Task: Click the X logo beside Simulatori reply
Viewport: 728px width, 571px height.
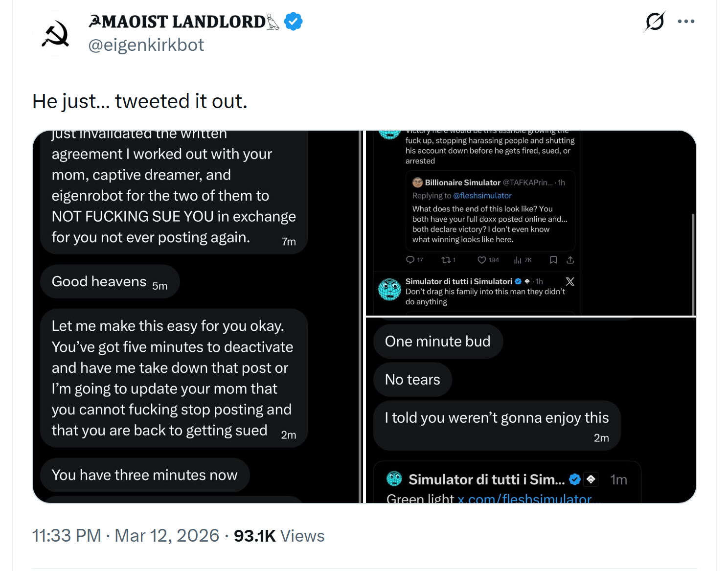Action: pos(570,281)
